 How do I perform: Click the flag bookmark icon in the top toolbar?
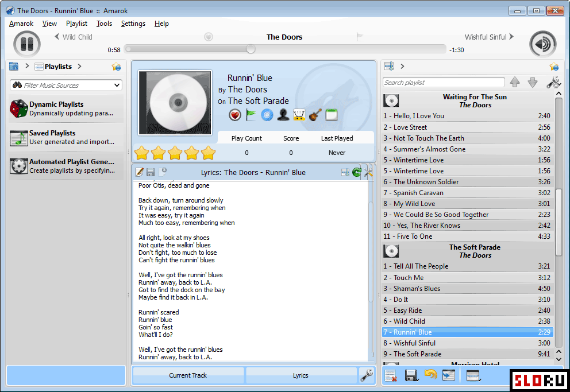coord(360,37)
